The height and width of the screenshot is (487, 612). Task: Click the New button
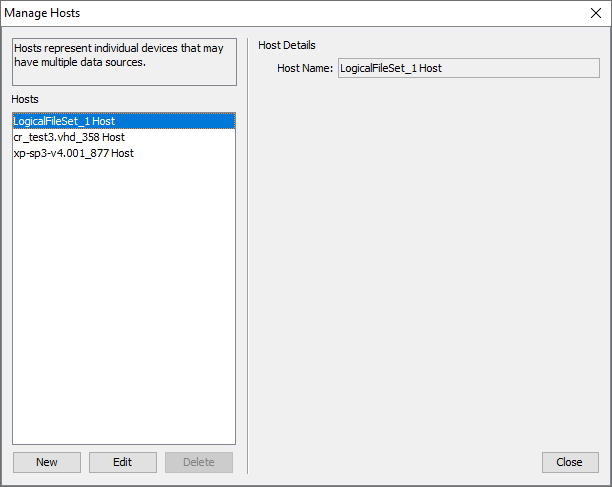coord(46,462)
